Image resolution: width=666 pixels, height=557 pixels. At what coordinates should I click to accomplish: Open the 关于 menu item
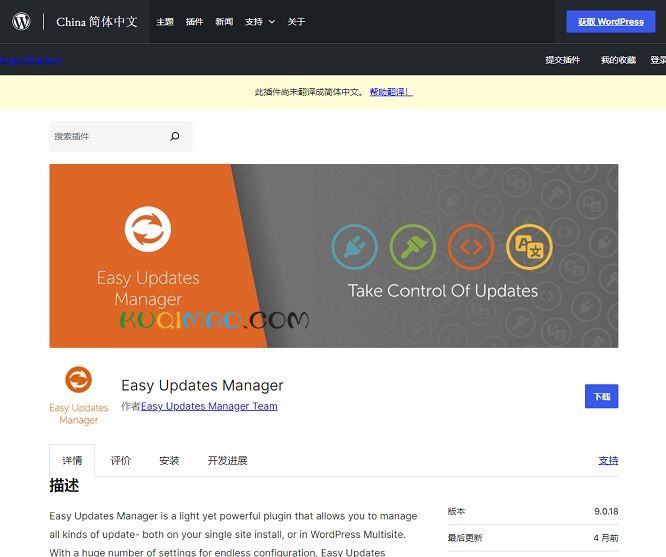coord(296,22)
